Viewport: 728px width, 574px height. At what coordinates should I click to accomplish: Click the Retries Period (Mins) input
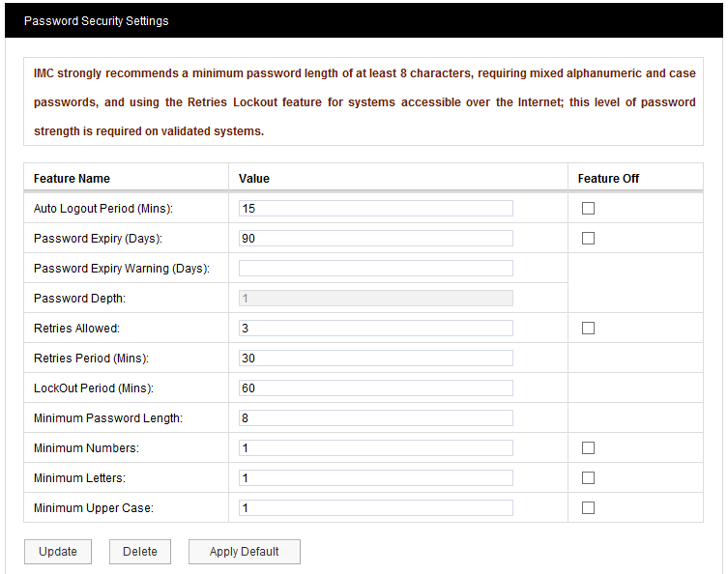click(x=375, y=359)
